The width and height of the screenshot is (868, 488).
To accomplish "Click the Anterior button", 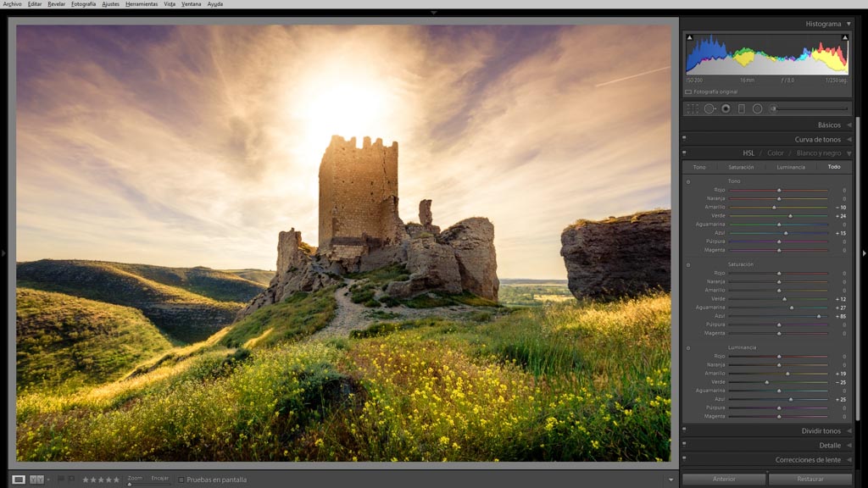I will coord(724,479).
